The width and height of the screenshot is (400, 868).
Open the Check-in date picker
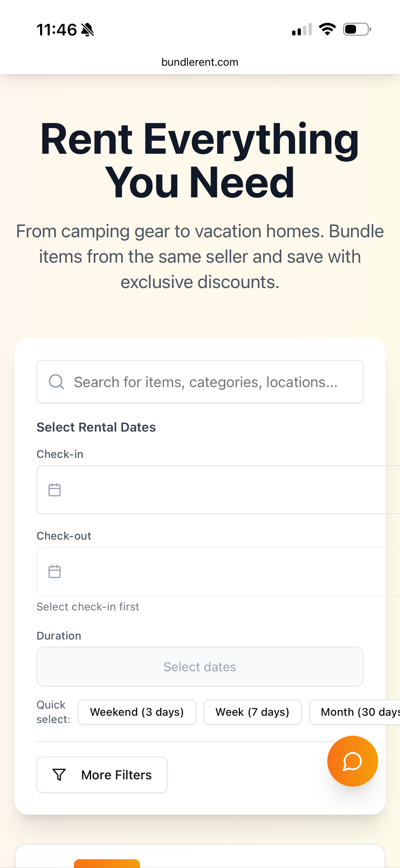pyautogui.click(x=200, y=489)
